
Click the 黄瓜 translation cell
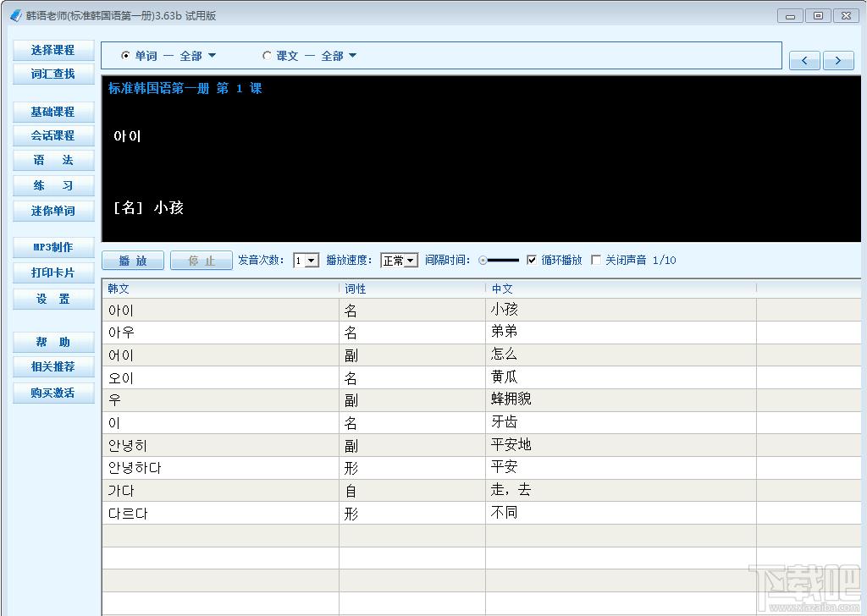pos(621,378)
